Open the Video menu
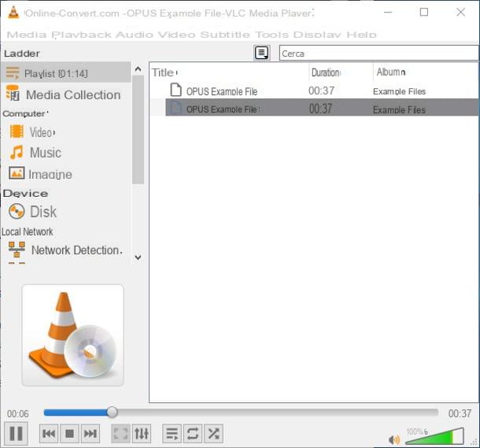The width and height of the screenshot is (480, 448). click(176, 35)
